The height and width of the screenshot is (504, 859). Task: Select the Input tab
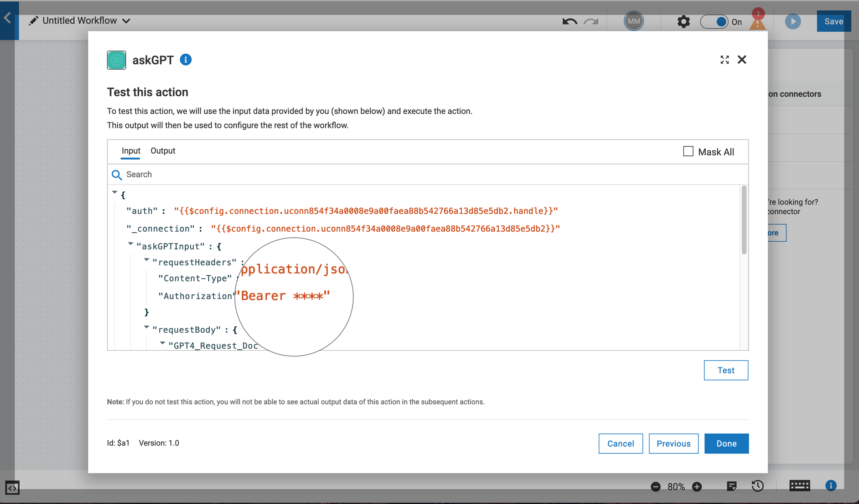click(x=131, y=151)
